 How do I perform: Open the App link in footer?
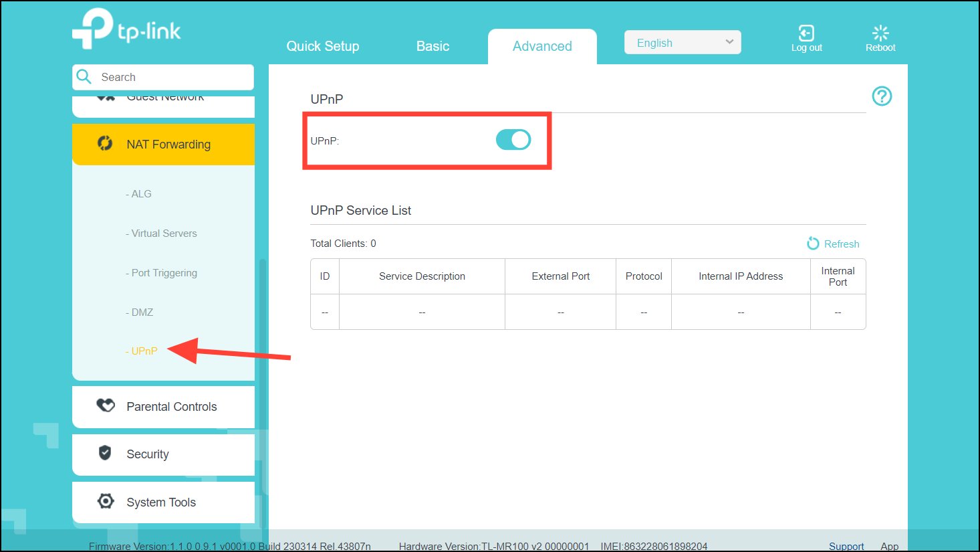point(889,546)
